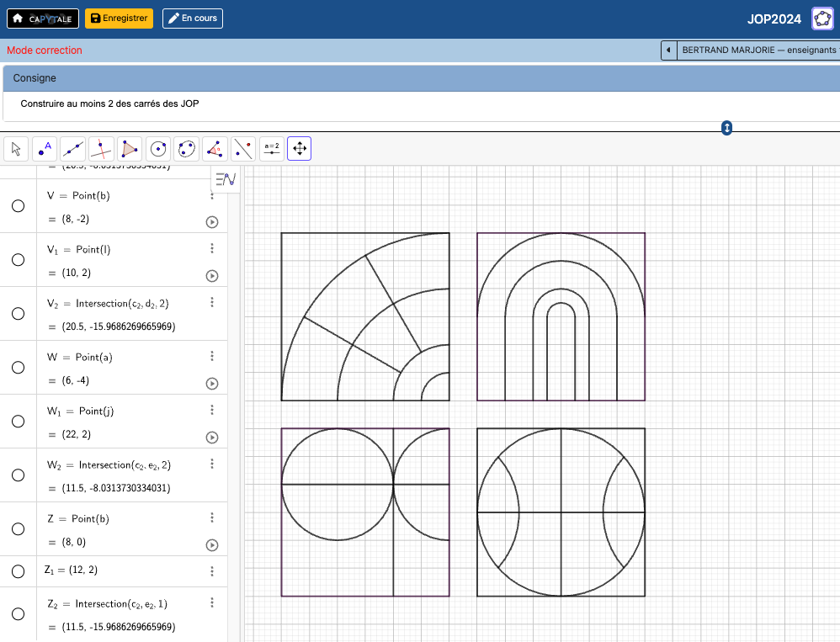
Task: Select Circle with center through point tool
Action: [158, 149]
